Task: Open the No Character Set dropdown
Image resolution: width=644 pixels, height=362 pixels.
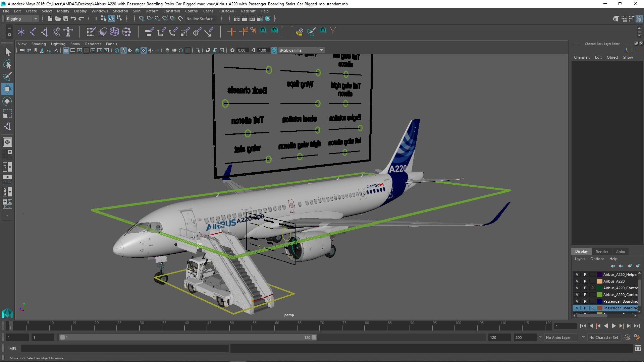Action: coord(604,338)
